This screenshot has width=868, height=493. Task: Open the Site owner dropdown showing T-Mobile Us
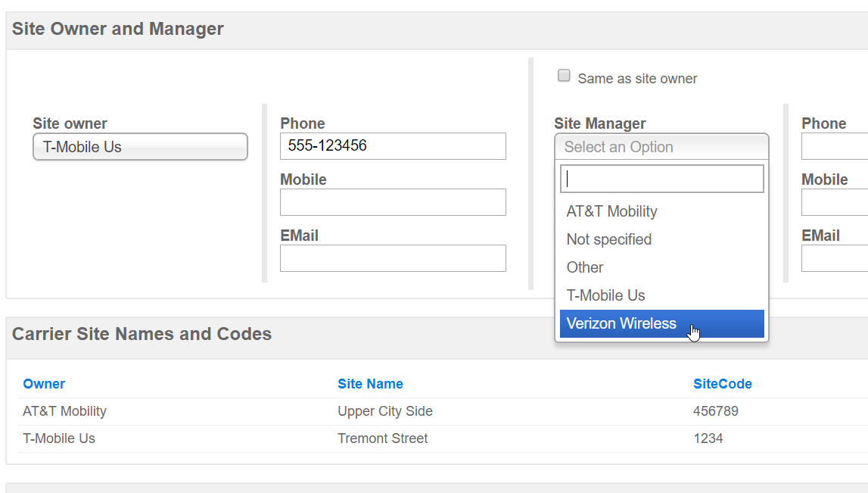pyautogui.click(x=140, y=147)
